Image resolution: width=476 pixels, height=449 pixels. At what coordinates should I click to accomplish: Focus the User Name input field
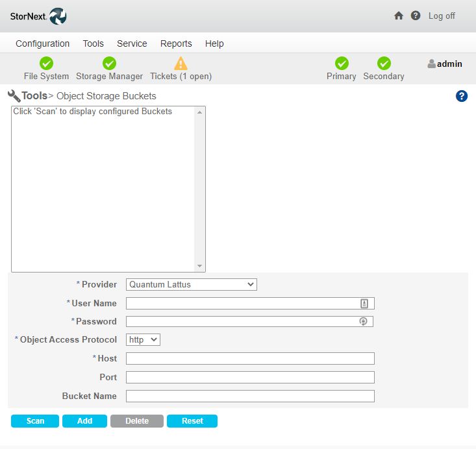coord(250,304)
